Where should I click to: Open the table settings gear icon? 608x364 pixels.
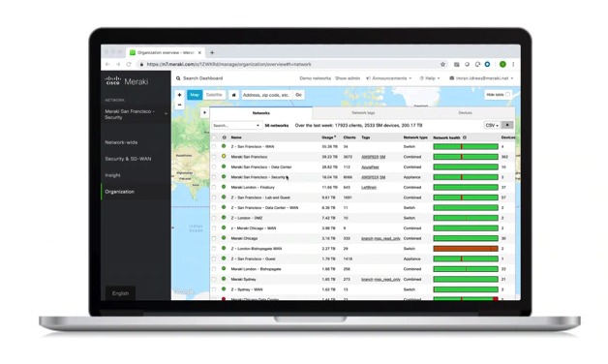(507, 125)
